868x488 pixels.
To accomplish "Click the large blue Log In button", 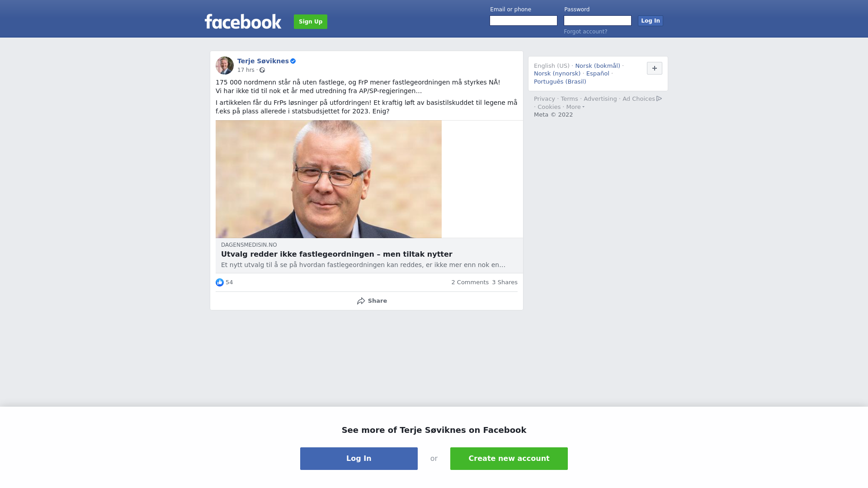I will 359,459.
